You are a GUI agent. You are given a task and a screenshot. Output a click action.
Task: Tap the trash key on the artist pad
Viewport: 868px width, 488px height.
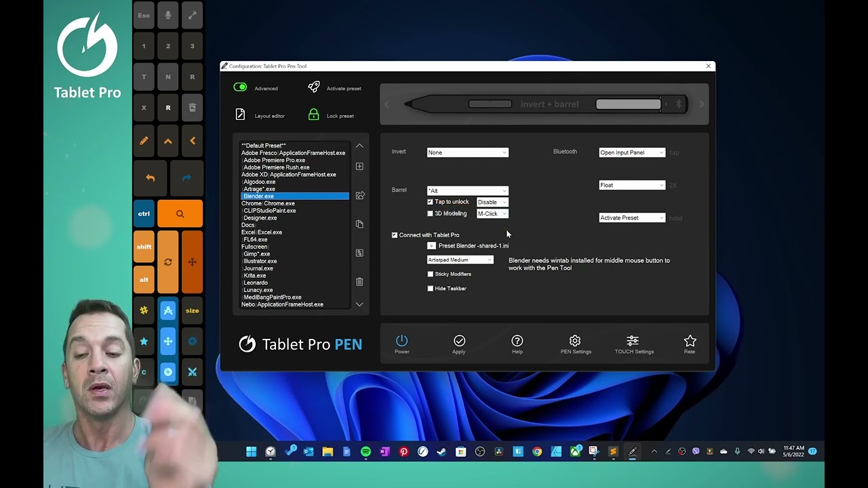[192, 108]
